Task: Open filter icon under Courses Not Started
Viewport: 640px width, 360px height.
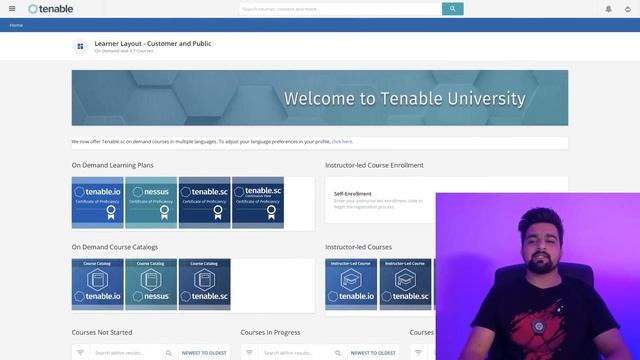Action: pos(80,353)
